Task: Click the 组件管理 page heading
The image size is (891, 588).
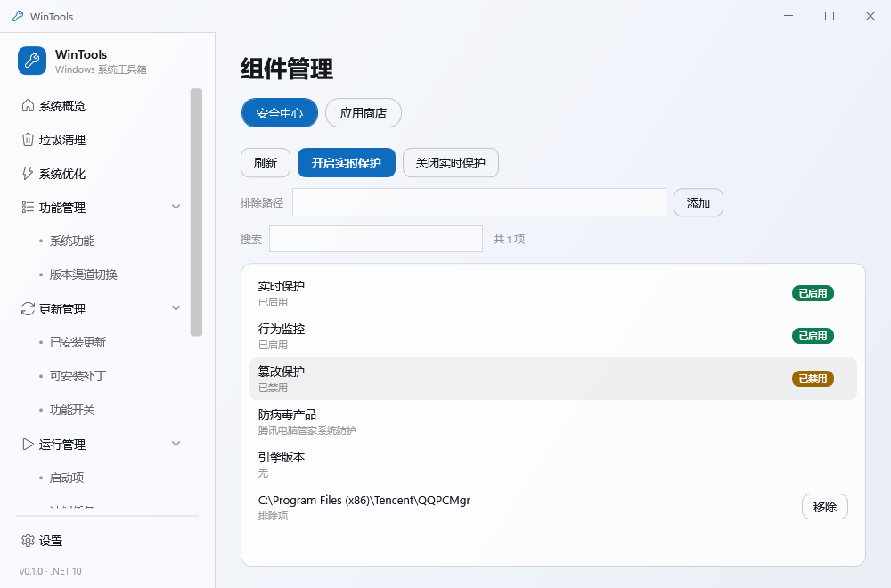Action: (287, 69)
